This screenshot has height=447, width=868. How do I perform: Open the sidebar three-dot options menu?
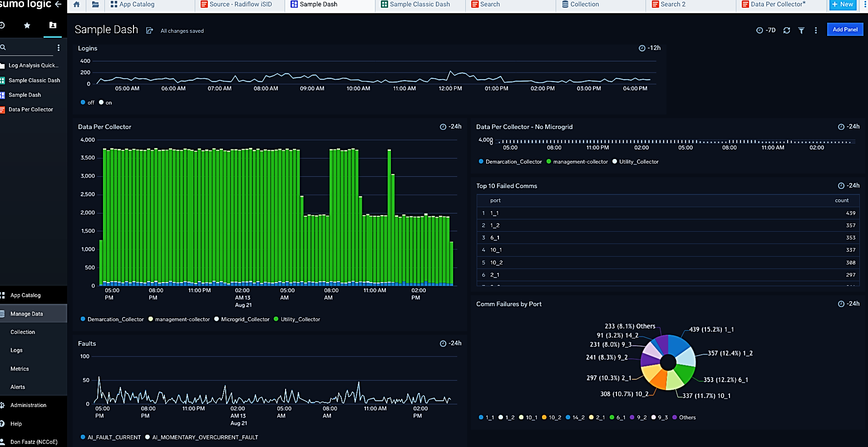(x=59, y=48)
